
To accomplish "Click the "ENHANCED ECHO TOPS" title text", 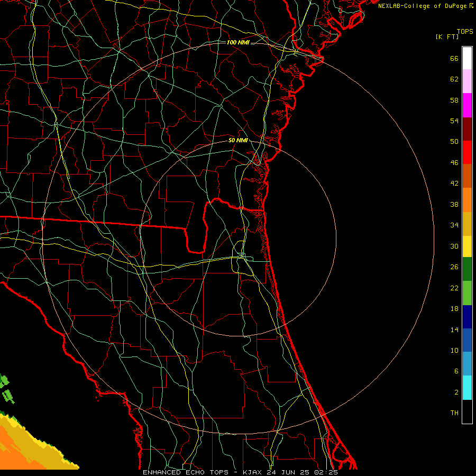I will click(x=185, y=472).
